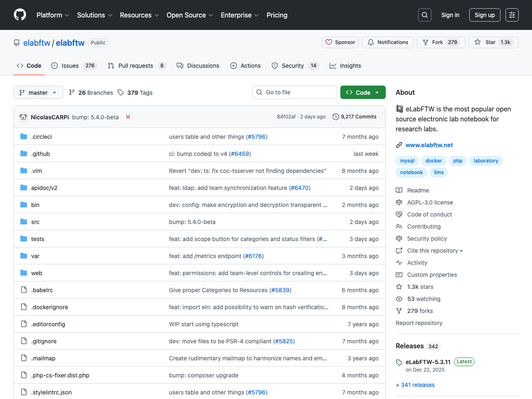Image resolution: width=532 pixels, height=399 pixels.
Task: Open the command palette icon near Sign up
Action: coord(512,15)
